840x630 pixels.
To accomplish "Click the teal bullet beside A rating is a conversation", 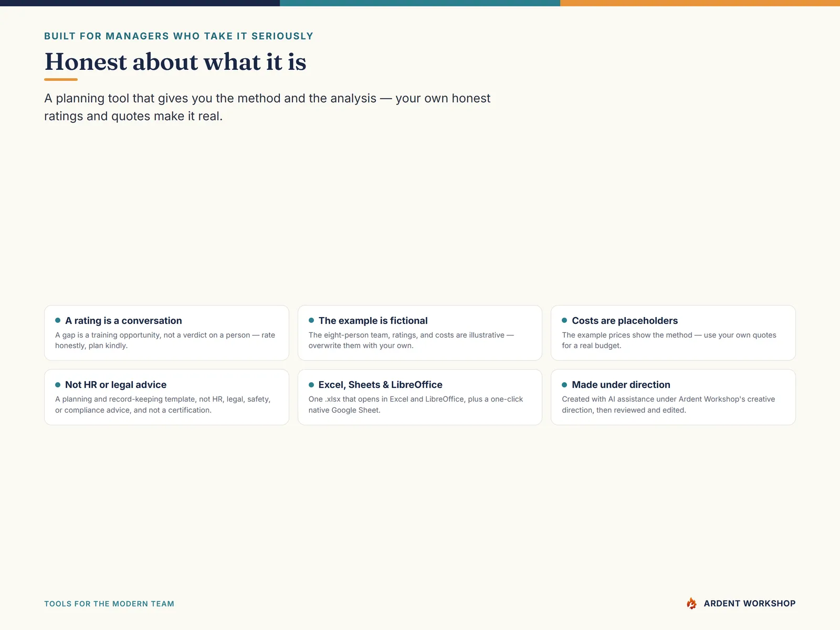I will click(x=58, y=320).
